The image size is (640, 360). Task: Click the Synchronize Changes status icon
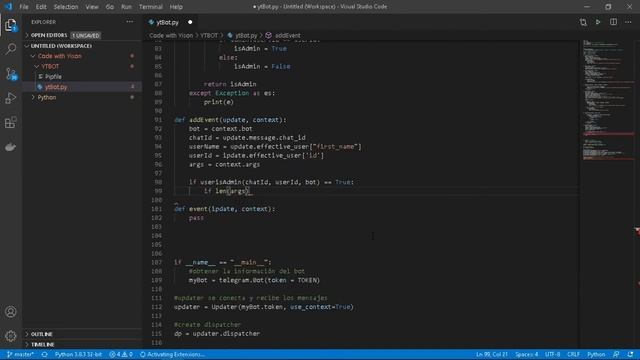pyautogui.click(x=44, y=354)
